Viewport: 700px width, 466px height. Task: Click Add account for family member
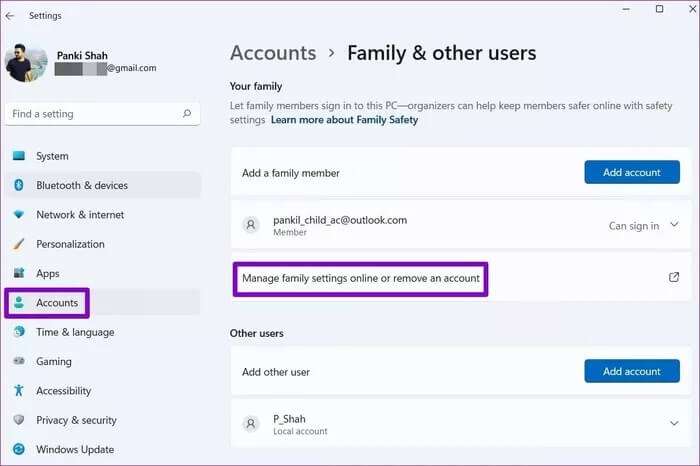pos(632,172)
